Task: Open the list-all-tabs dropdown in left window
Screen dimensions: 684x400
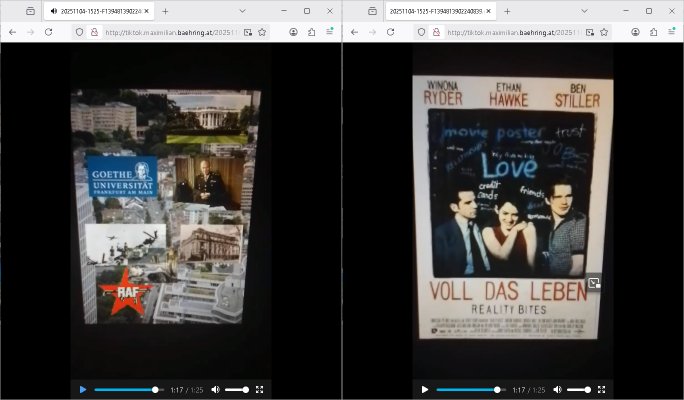Action: click(242, 11)
